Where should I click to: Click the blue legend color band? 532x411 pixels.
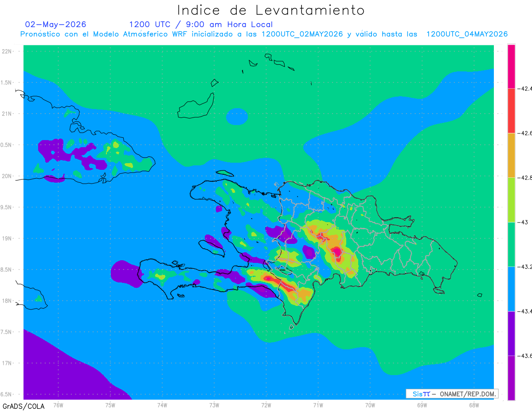point(511,289)
